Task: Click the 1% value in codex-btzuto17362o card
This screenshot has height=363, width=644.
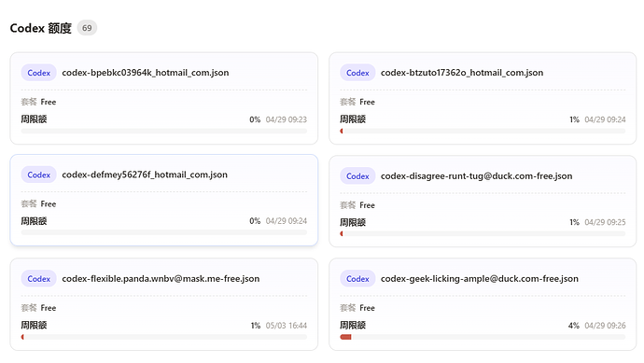Action: click(575, 119)
